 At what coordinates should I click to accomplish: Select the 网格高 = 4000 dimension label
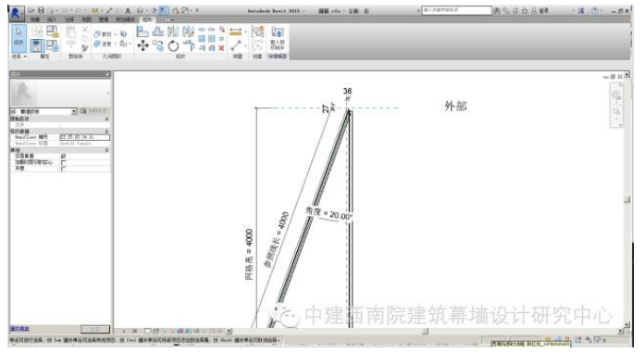tap(249, 254)
